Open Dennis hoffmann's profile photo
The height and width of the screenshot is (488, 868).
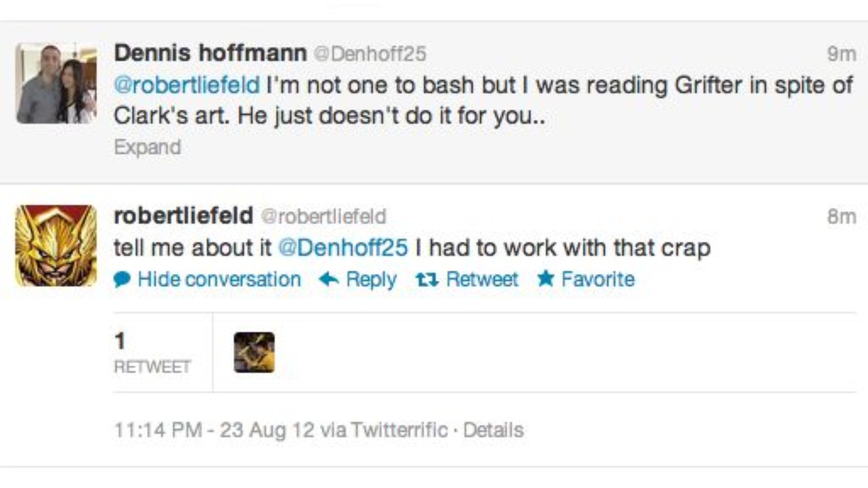click(56, 84)
